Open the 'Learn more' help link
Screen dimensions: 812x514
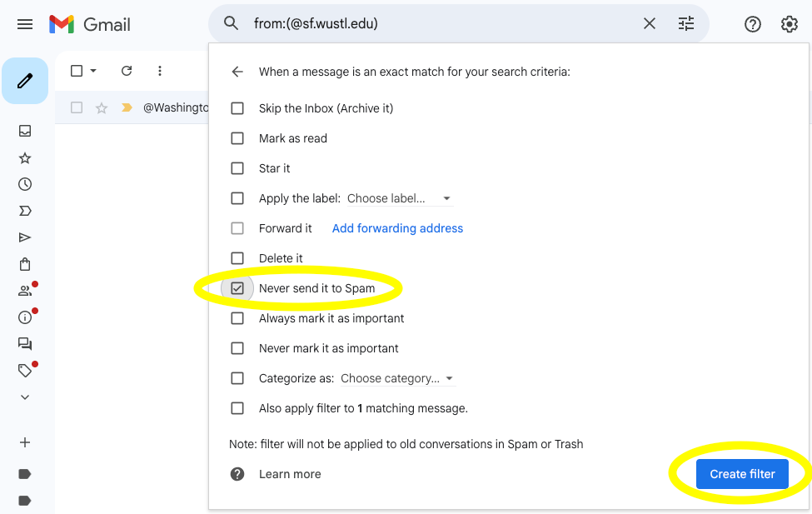click(290, 474)
